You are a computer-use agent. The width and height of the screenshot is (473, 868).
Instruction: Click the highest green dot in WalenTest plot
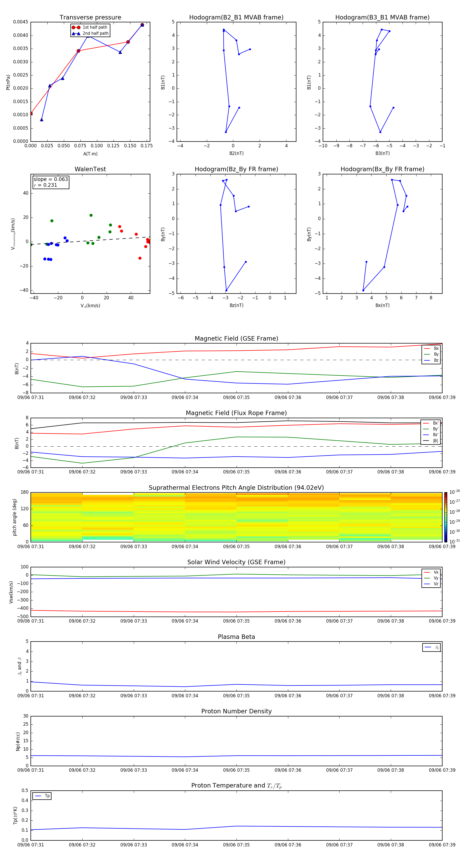(x=91, y=215)
